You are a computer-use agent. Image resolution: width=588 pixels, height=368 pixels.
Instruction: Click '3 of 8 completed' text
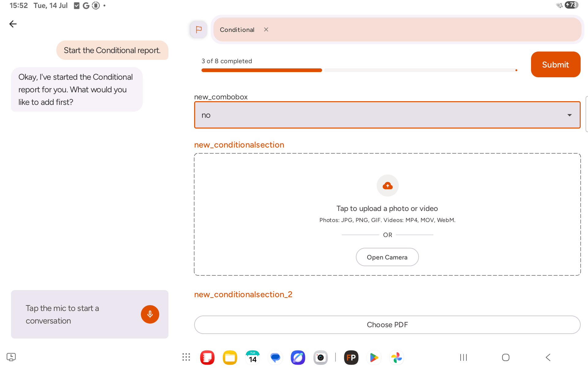click(x=227, y=61)
